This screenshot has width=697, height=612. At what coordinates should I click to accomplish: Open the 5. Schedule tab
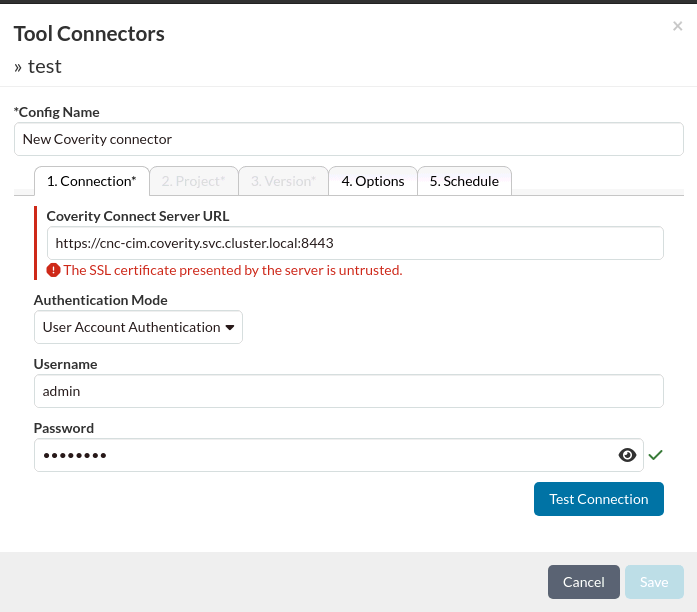pos(464,181)
